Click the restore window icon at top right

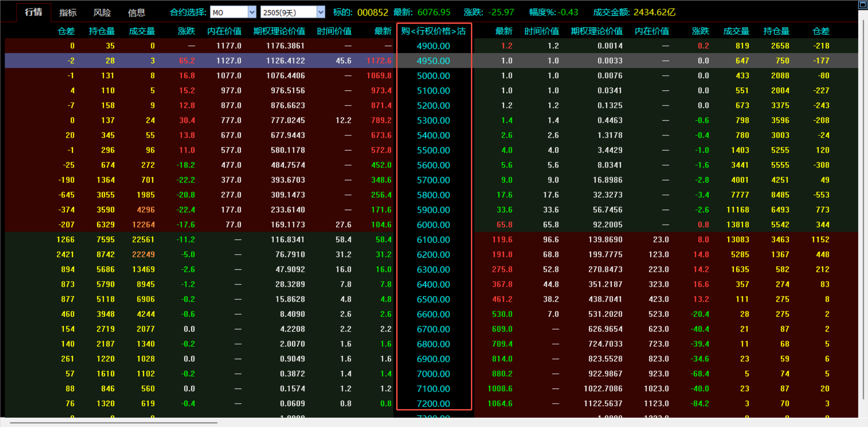click(x=862, y=5)
